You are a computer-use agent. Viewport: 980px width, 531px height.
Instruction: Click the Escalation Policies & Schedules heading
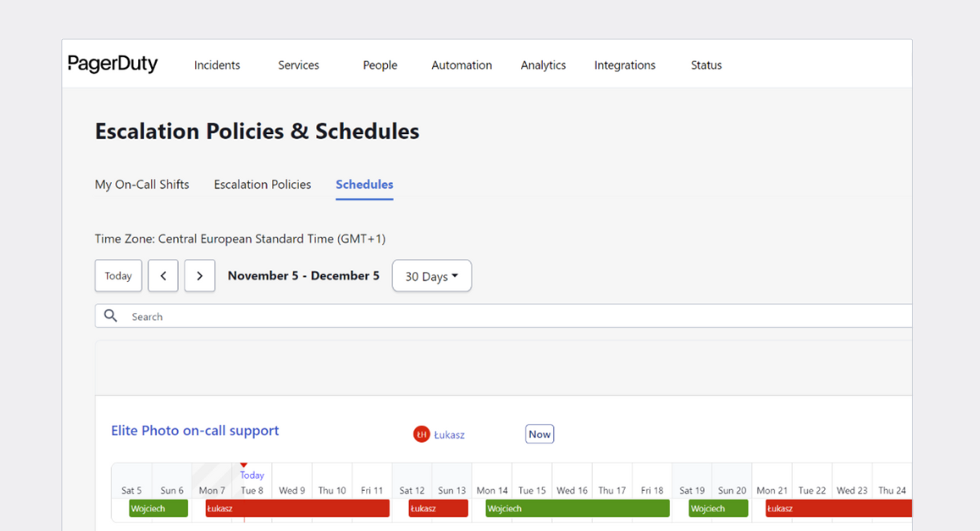(257, 132)
